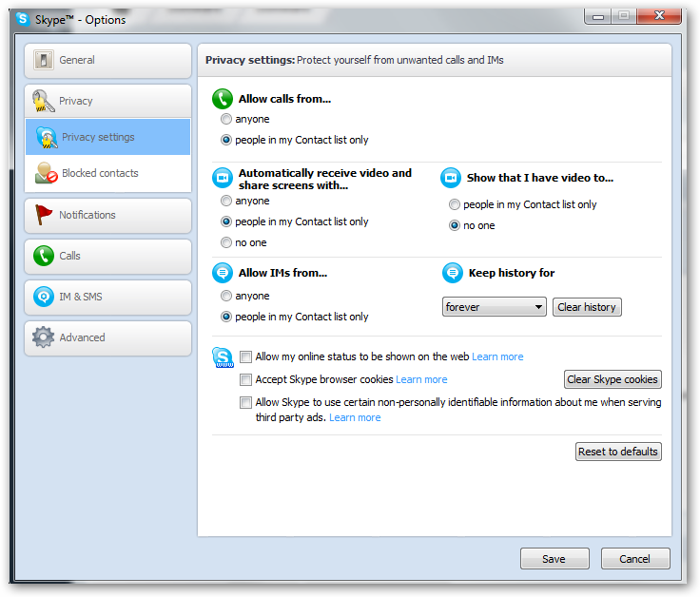Click the Advanced gear icon
700x597 pixels.
coord(44,337)
